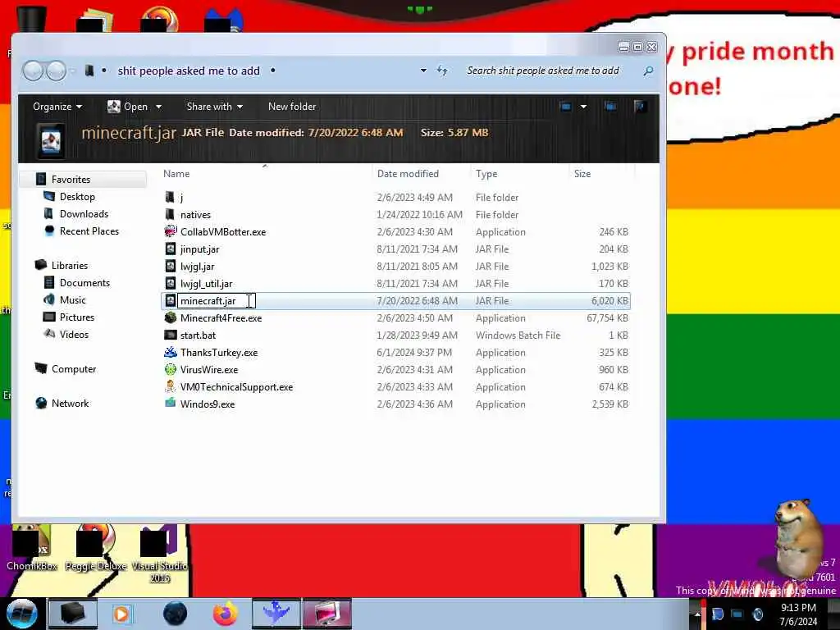
Task: Select the natives folder icon
Action: 170,214
